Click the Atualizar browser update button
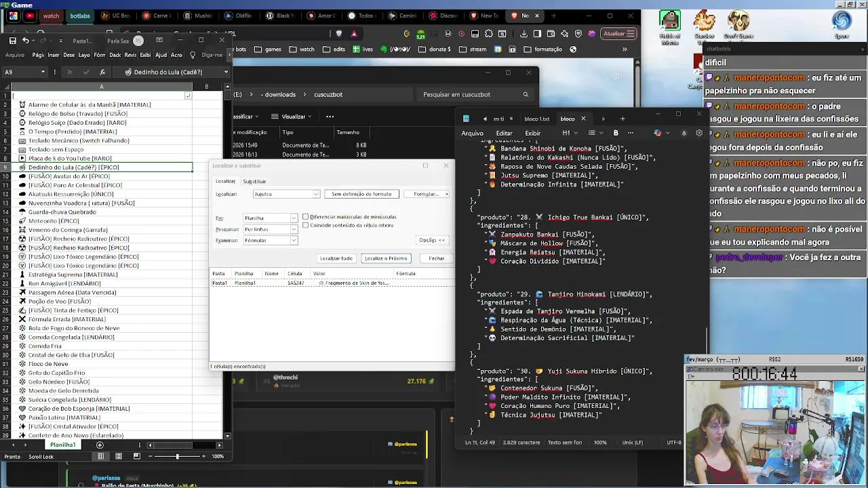868x488 pixels. click(618, 33)
